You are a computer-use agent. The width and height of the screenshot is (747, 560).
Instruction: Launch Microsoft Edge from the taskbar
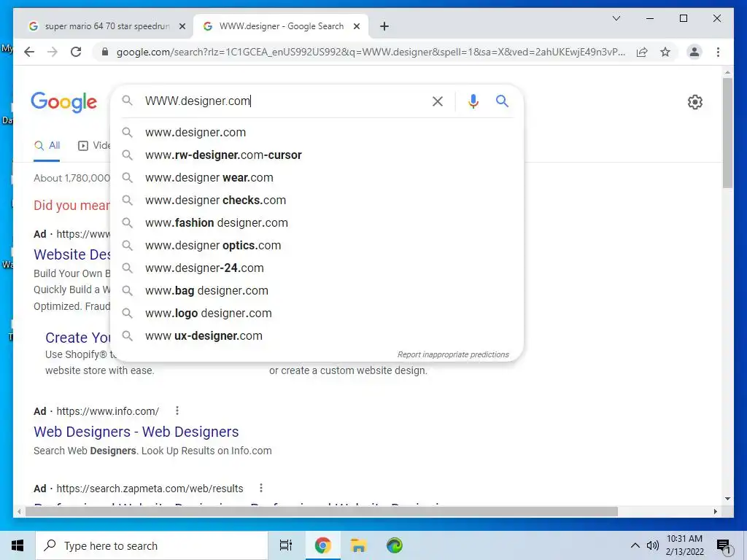[x=395, y=545]
